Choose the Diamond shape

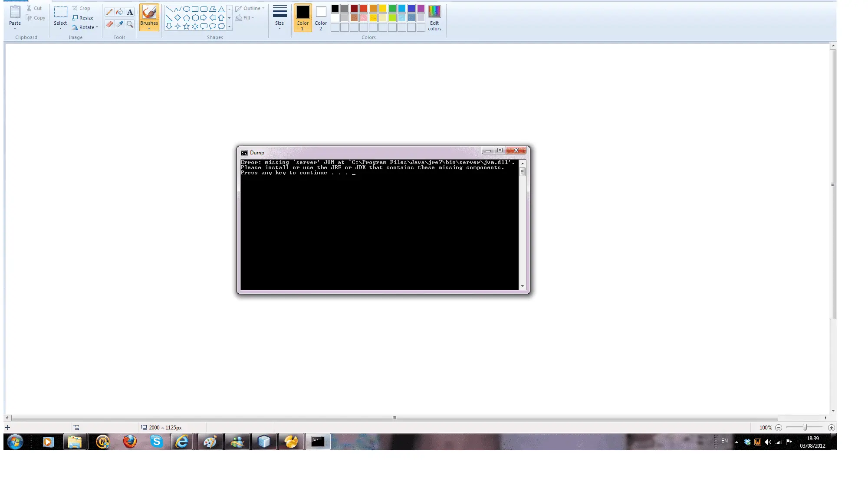178,18
